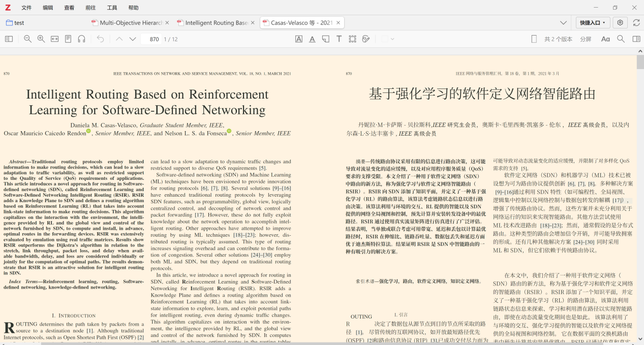Open the 快捷入口 dropdown

tap(593, 23)
